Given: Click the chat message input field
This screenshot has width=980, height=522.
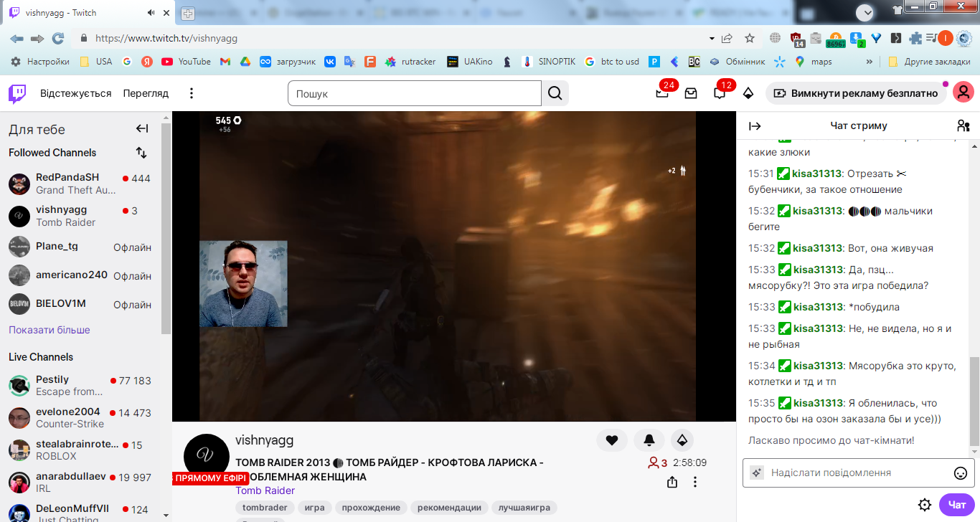Looking at the screenshot, I should click(858, 473).
